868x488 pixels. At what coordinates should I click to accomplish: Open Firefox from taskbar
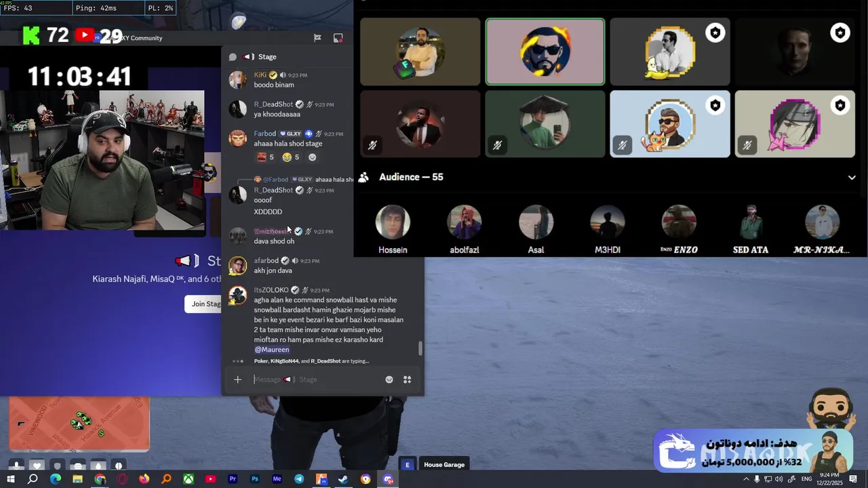tap(144, 479)
